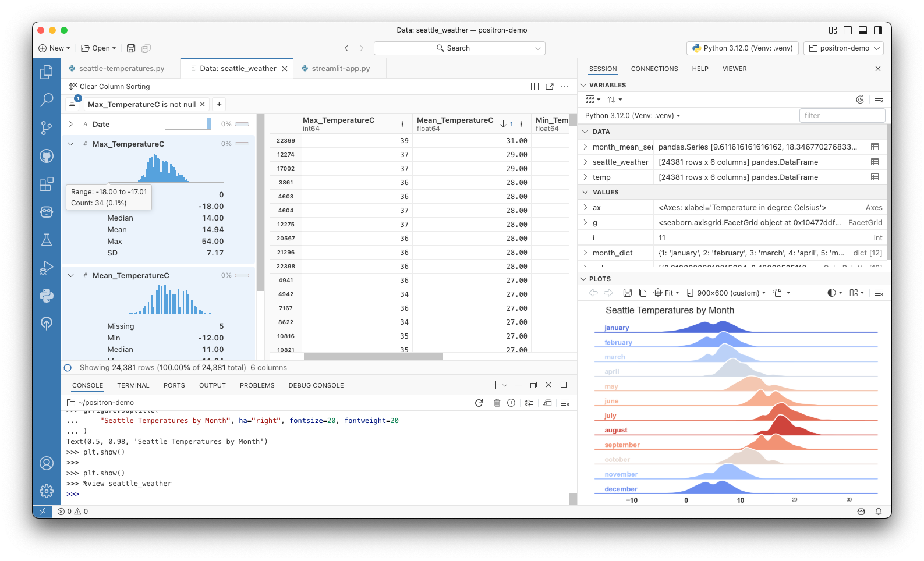
Task: Click the variables filter input field
Action: click(x=842, y=116)
